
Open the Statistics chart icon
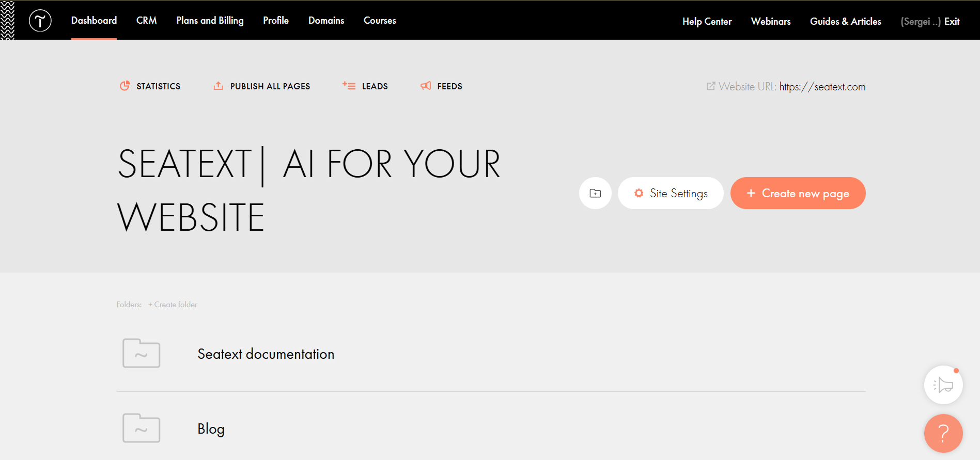125,86
